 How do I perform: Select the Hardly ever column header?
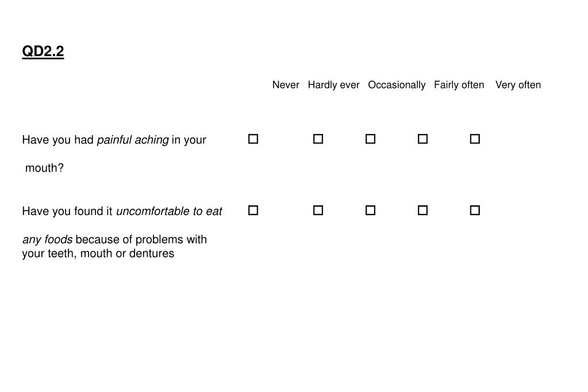tap(334, 85)
